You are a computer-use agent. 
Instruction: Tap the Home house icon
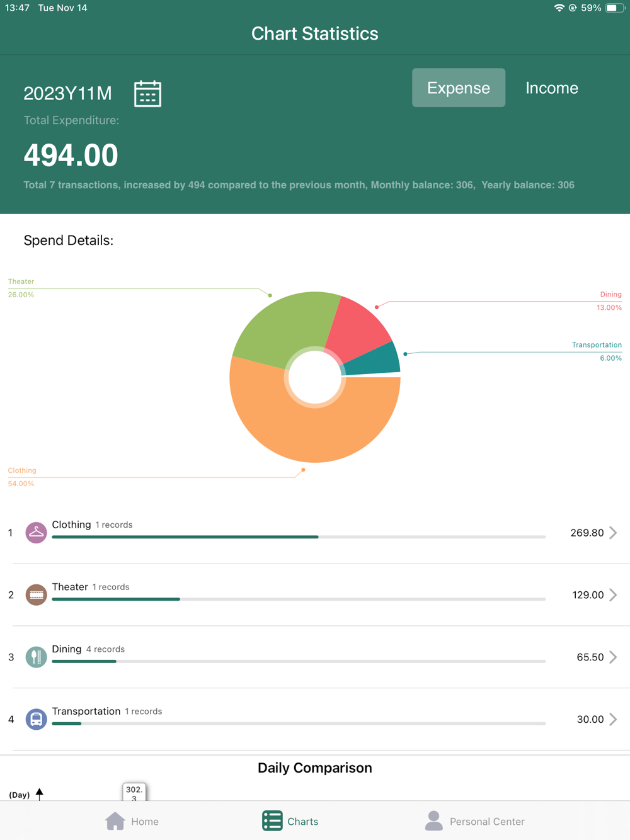pyautogui.click(x=115, y=821)
